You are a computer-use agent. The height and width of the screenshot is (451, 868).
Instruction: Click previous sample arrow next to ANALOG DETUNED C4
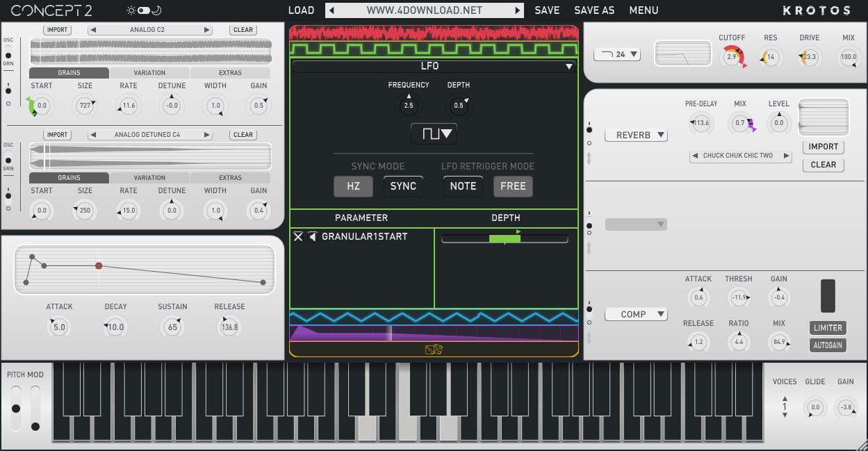click(x=95, y=135)
